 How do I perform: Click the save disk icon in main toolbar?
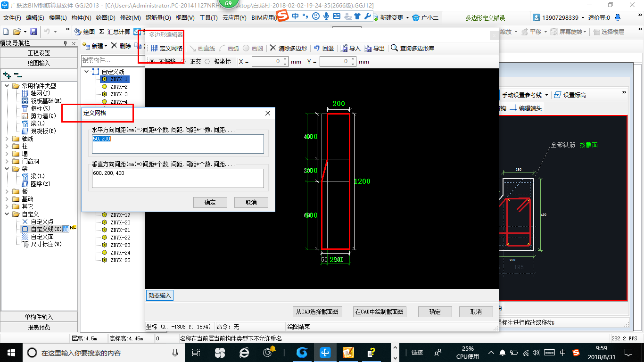pyautogui.click(x=33, y=32)
